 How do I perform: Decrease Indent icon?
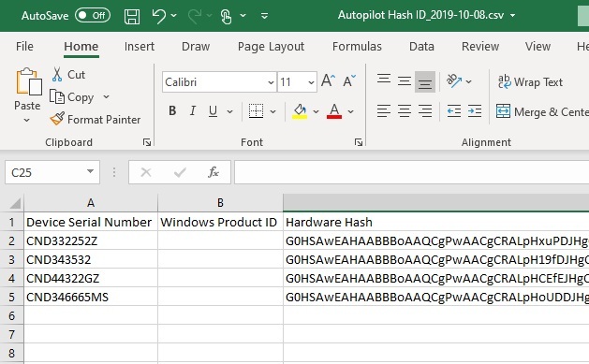pyautogui.click(x=454, y=111)
